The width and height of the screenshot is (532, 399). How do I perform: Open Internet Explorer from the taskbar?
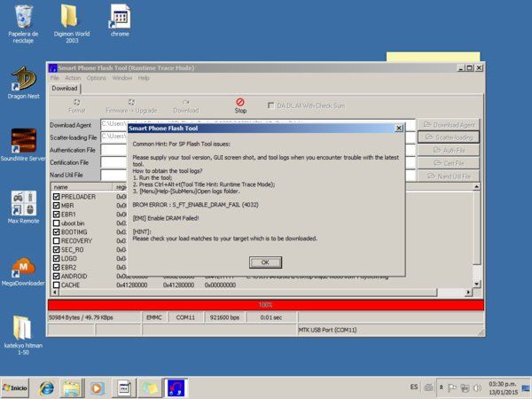click(x=47, y=387)
